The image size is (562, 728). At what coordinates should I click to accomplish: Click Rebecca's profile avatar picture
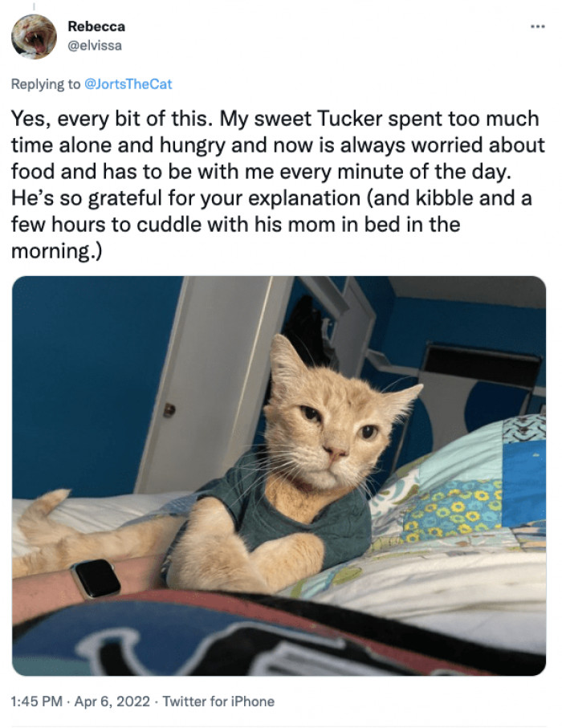coord(34,37)
